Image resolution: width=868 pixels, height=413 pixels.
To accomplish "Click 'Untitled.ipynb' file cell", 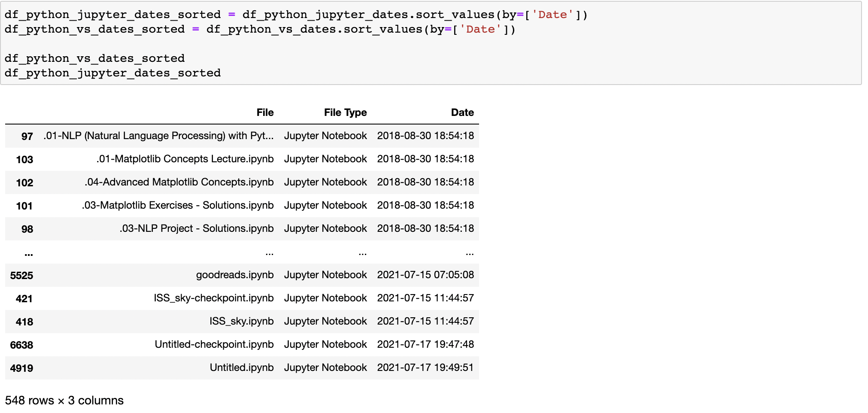I will [x=242, y=367].
